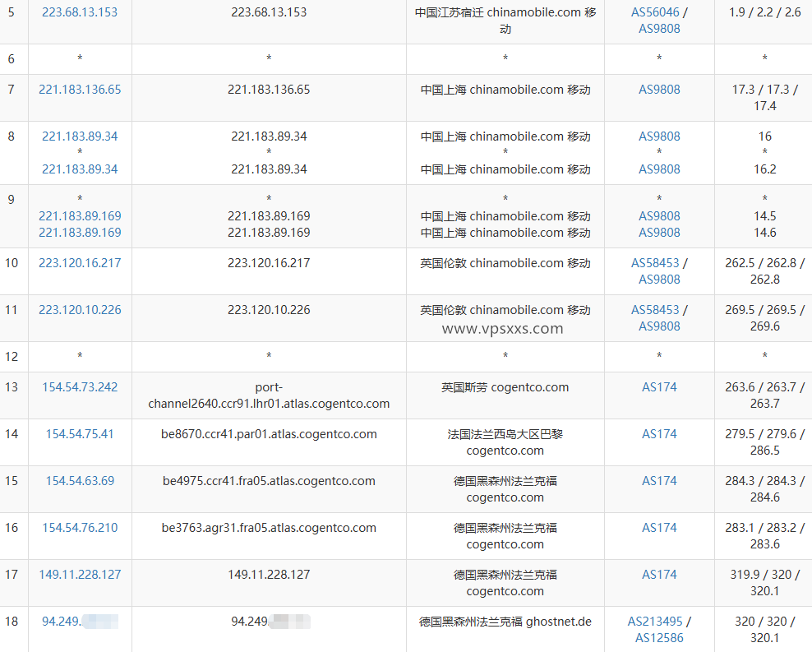
Task: Select hostname be8670.ccr41.par01.atlas.cogentco.com
Action: [269, 434]
